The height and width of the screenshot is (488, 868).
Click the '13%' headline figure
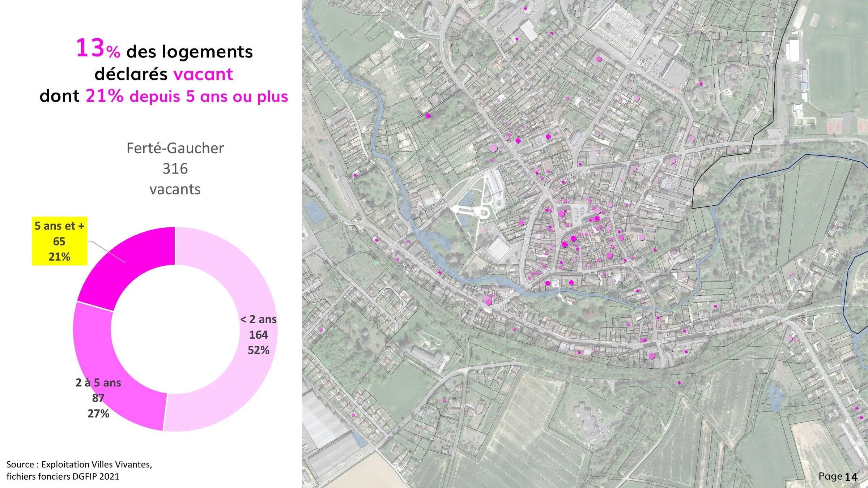(x=98, y=48)
